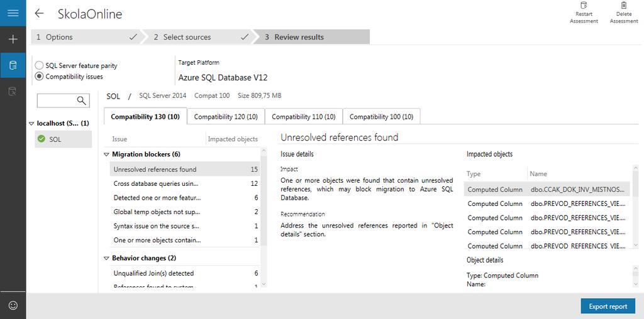Create new project with plus icon
Screen dimensions: 644x319
(x=13, y=40)
